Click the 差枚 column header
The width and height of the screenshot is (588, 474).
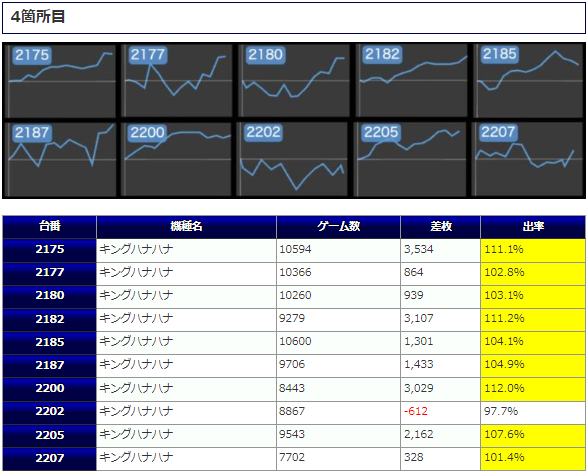pyautogui.click(x=441, y=227)
